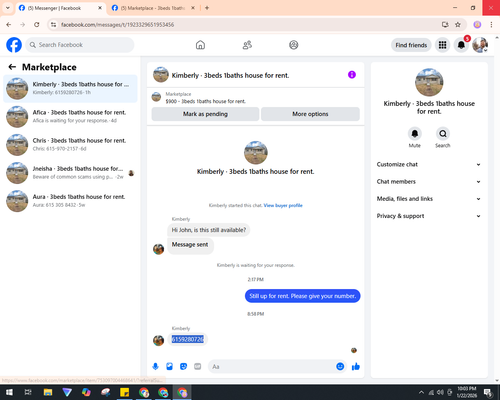Image resolution: width=500 pixels, height=400 pixels.
Task: Click the taskbar clock and date
Action: click(467, 392)
